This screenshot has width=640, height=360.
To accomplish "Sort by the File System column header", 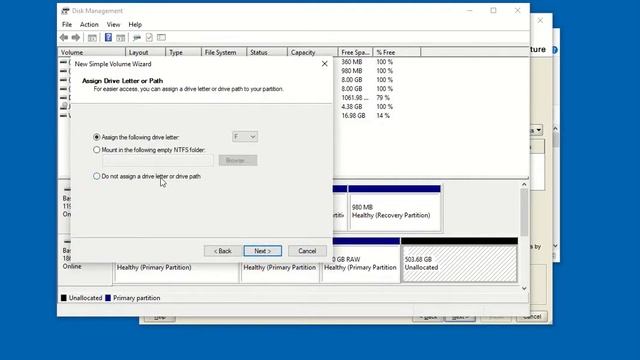I will click(x=224, y=52).
